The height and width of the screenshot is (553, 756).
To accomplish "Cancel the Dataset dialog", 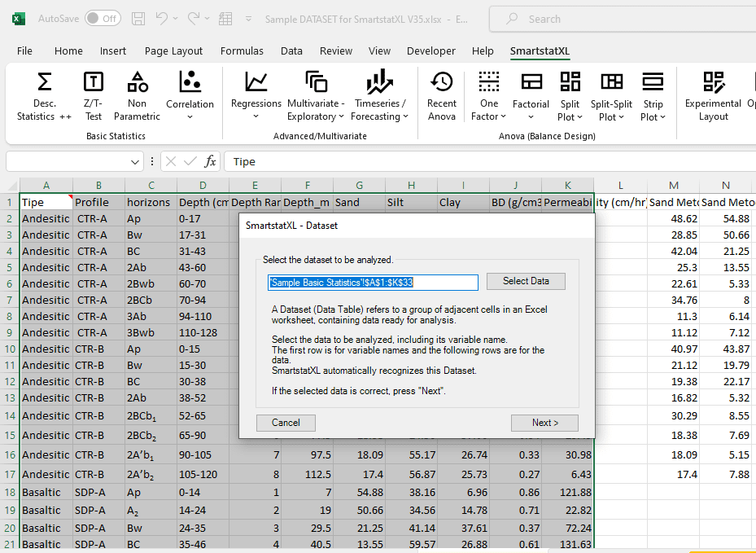I will (286, 423).
